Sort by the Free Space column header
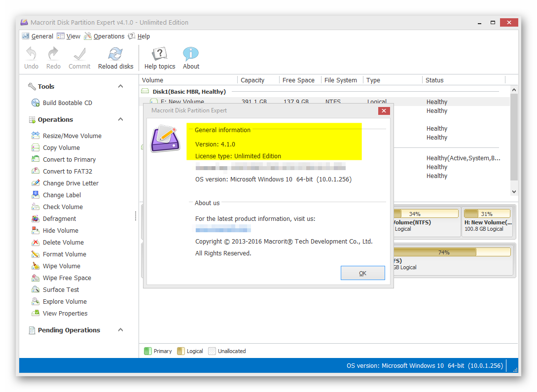Image resolution: width=537 pixels, height=392 pixels. click(x=300, y=80)
